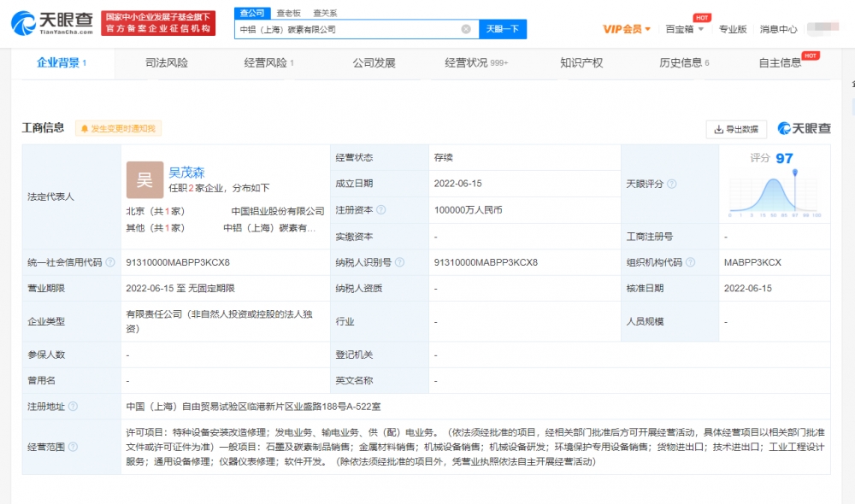Open help icon beside 组织机构代码
This screenshot has width=855, height=504.
pos(690,262)
